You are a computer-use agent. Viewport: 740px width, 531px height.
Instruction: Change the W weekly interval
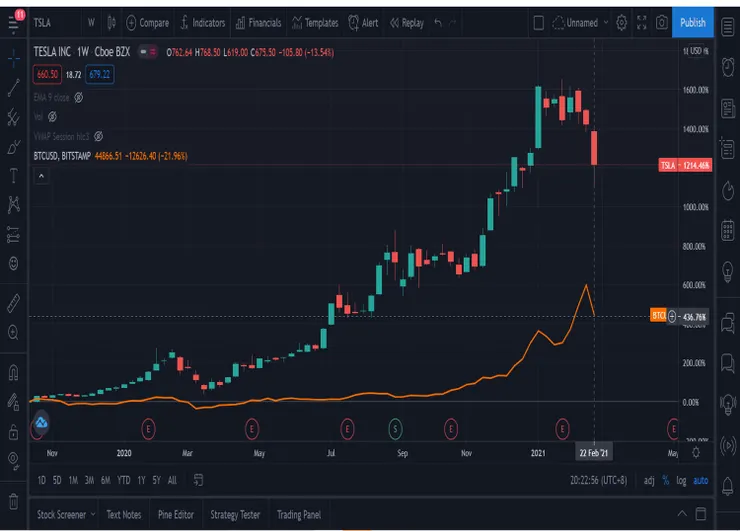91,23
